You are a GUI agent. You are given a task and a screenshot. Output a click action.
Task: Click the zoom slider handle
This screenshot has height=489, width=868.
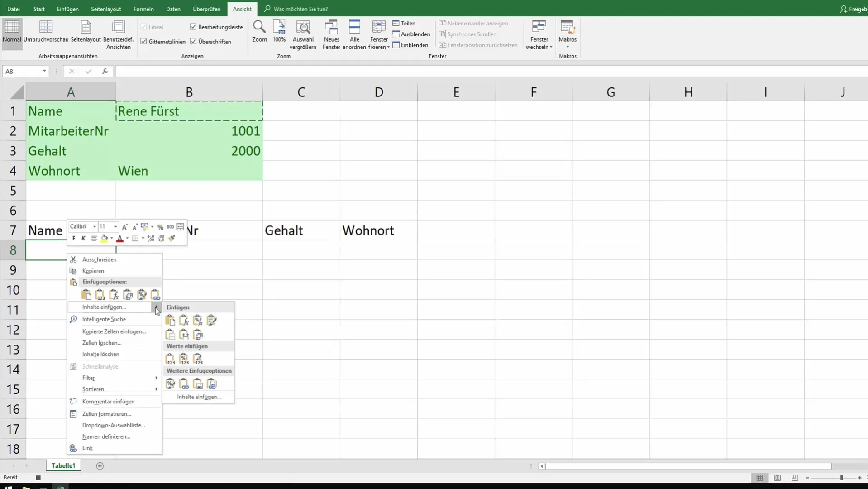tap(841, 478)
